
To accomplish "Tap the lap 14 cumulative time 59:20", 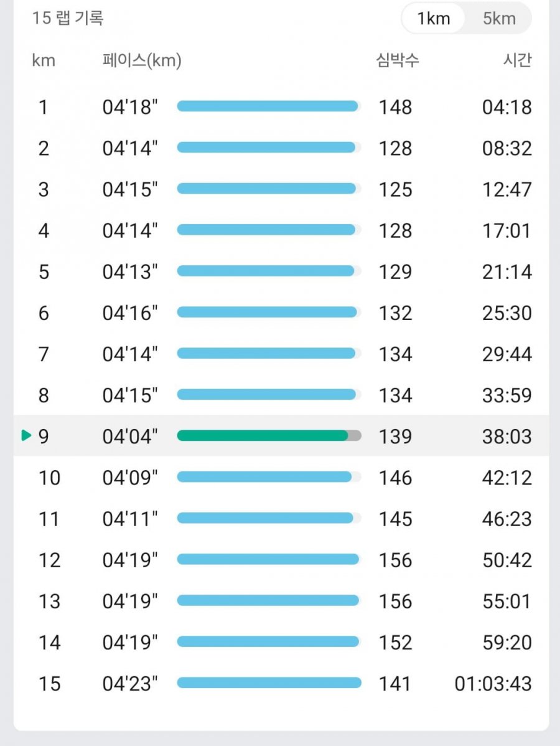I will (x=506, y=642).
